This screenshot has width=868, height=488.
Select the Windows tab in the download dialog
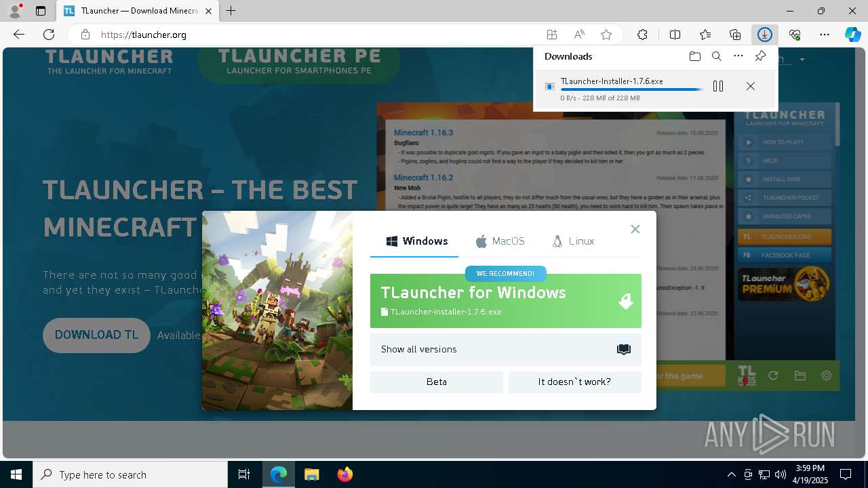(x=417, y=241)
